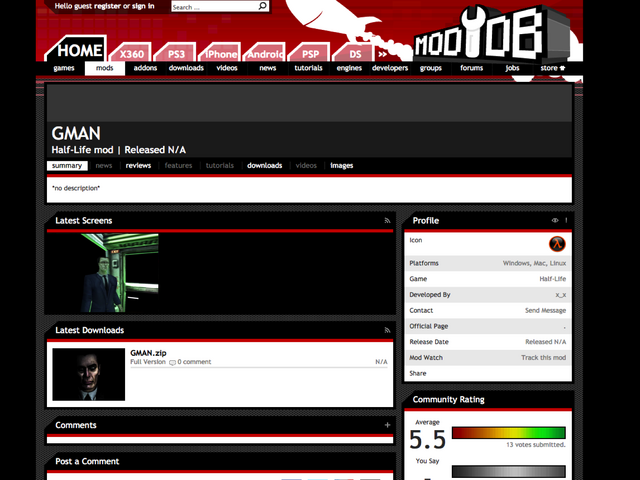
Task: Click the Half-Life mod subtitle link
Action: point(82,150)
